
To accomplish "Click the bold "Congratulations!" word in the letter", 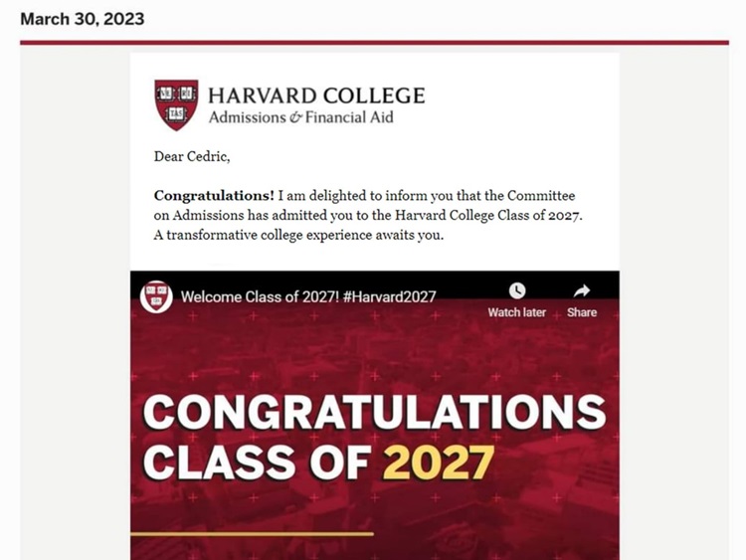I will tap(214, 196).
